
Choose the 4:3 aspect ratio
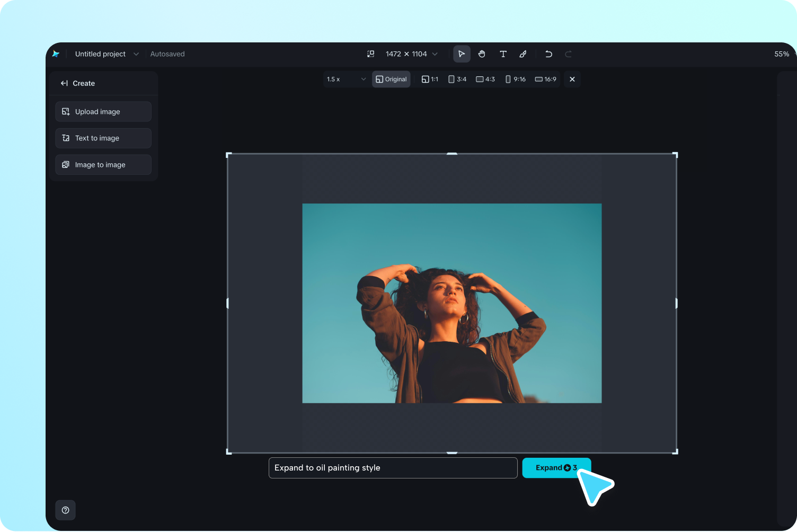485,79
